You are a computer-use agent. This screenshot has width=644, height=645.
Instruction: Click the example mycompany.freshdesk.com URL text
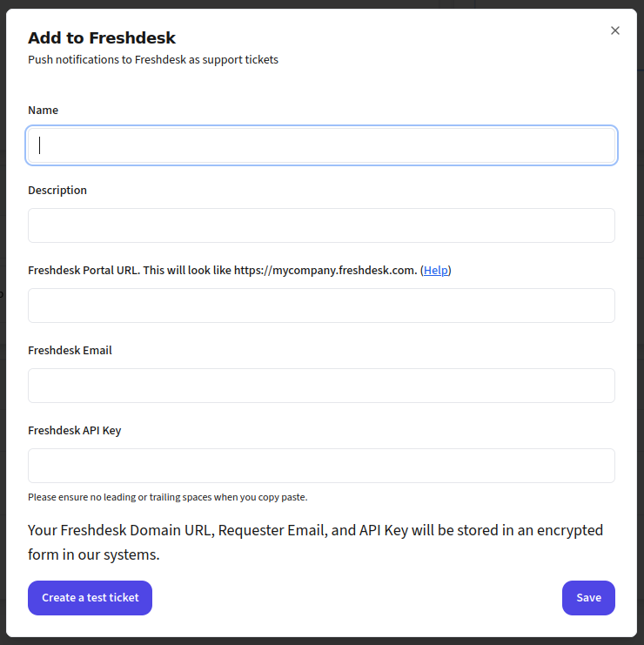[343, 271]
